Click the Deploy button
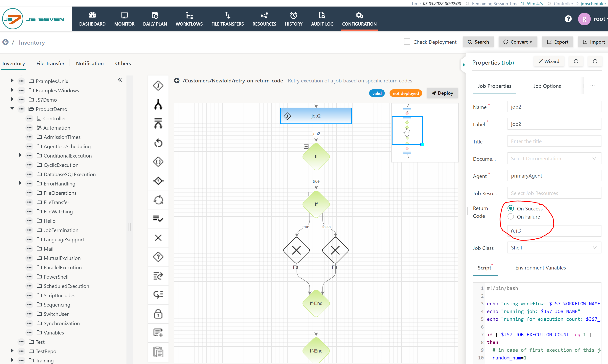The height and width of the screenshot is (364, 608). (x=442, y=93)
